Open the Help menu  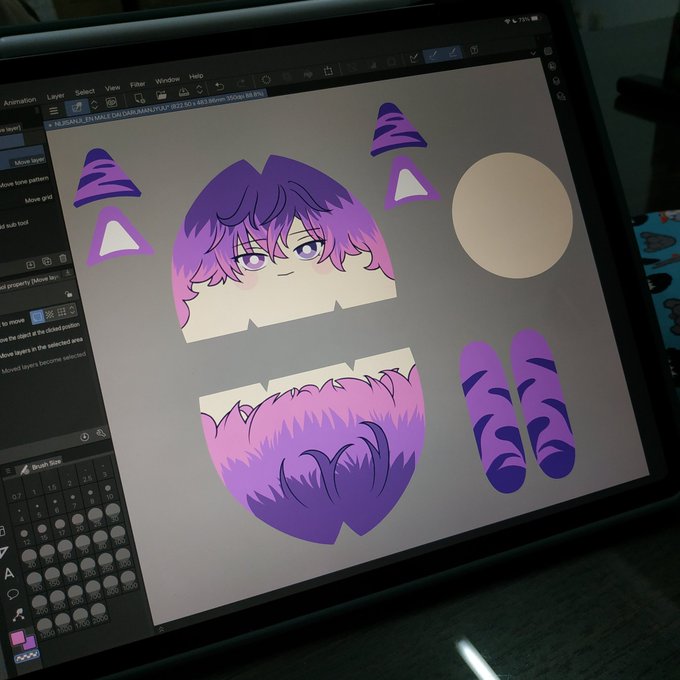(x=196, y=76)
